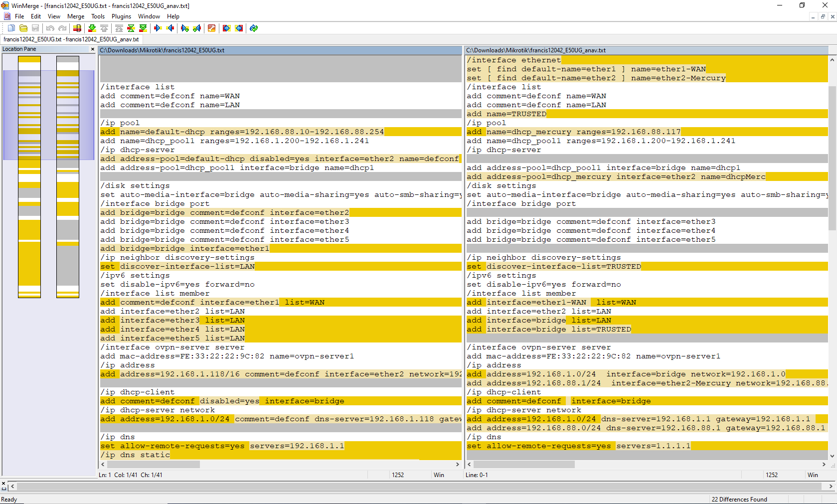Viewport: 837px width, 504px height.
Task: Copy selected difference to left pane
Action: 170,28
